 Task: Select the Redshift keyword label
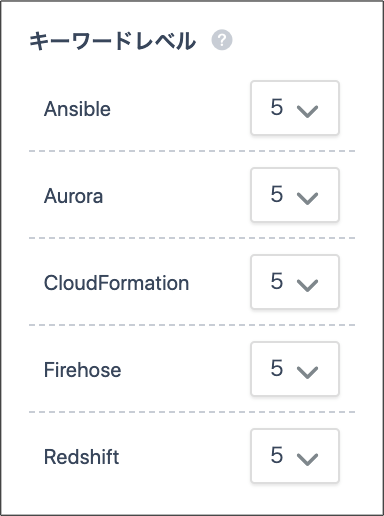(81, 457)
